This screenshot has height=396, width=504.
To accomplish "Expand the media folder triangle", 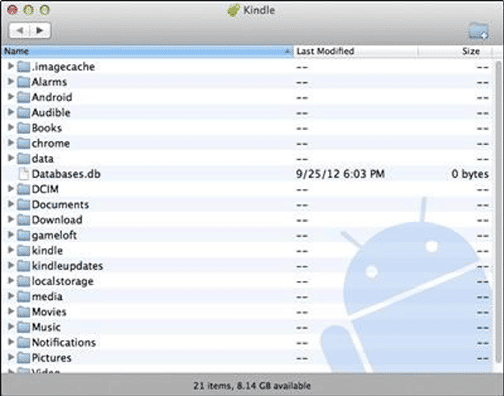I will (x=11, y=296).
